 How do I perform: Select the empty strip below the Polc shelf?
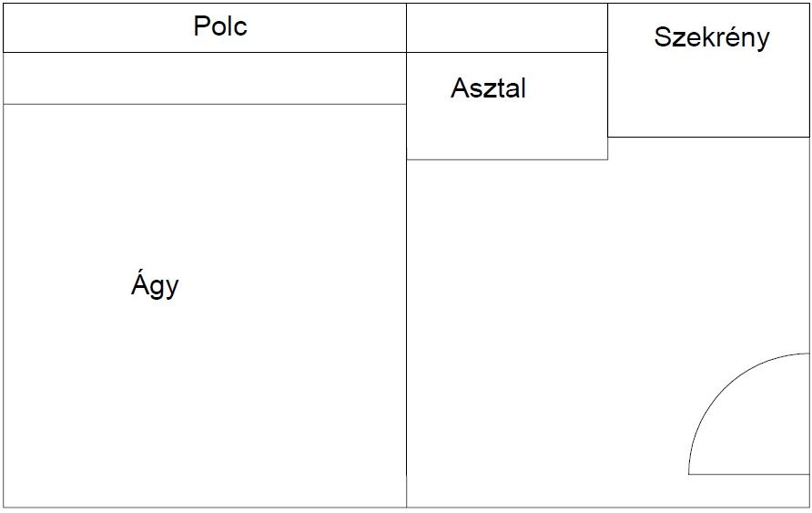coord(205,78)
